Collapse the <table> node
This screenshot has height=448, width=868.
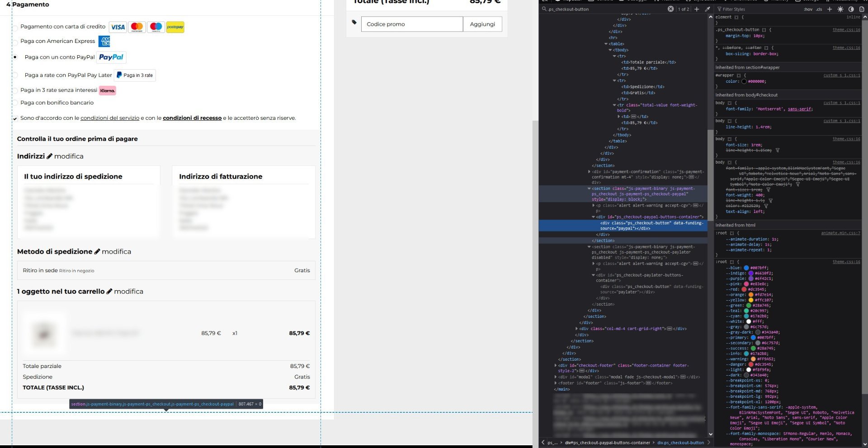coord(606,44)
